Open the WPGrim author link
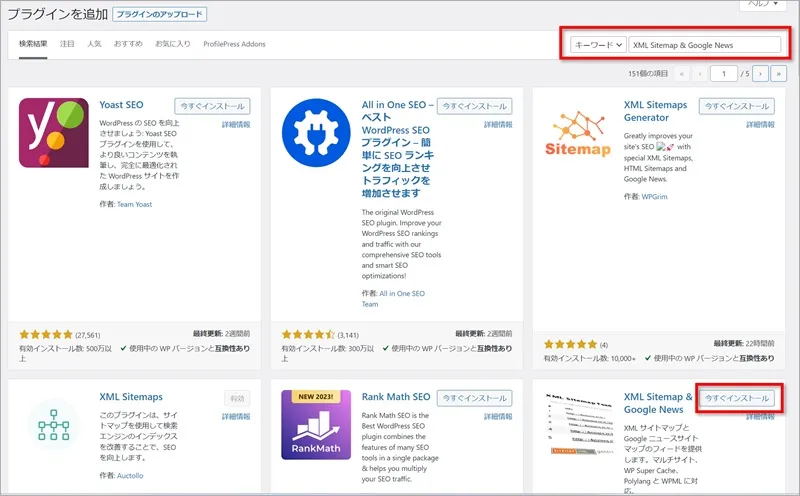800x496 pixels. click(x=654, y=196)
